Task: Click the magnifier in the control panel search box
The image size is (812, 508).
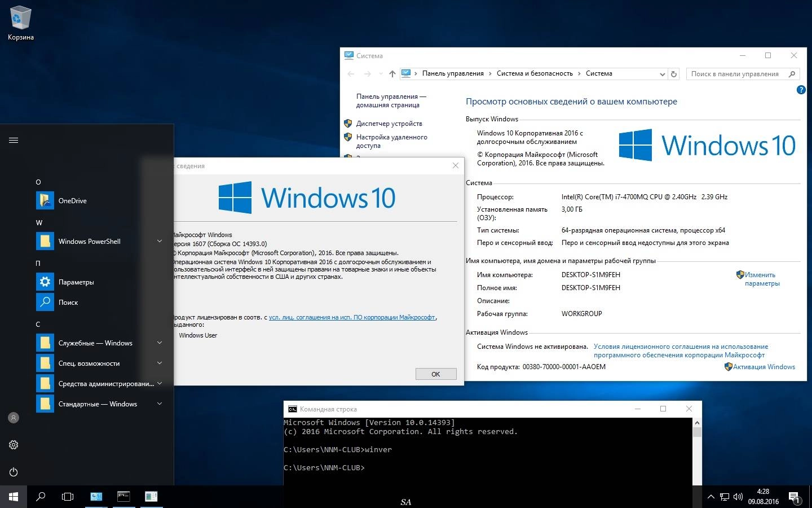Action: click(x=792, y=74)
